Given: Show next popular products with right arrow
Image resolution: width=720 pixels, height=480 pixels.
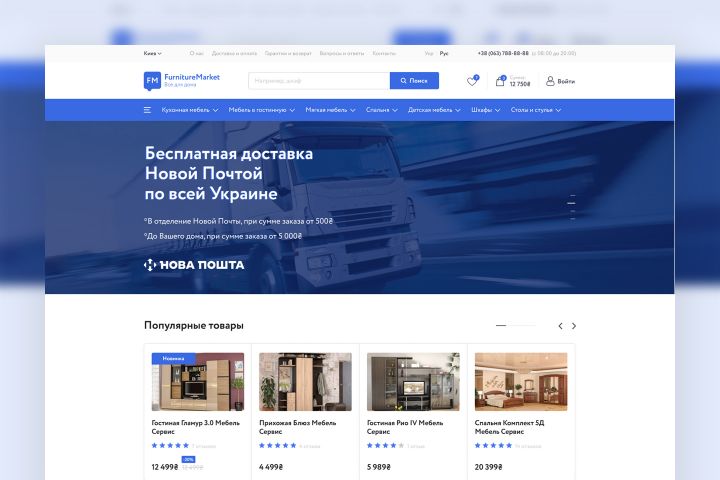Looking at the screenshot, I should click(574, 326).
